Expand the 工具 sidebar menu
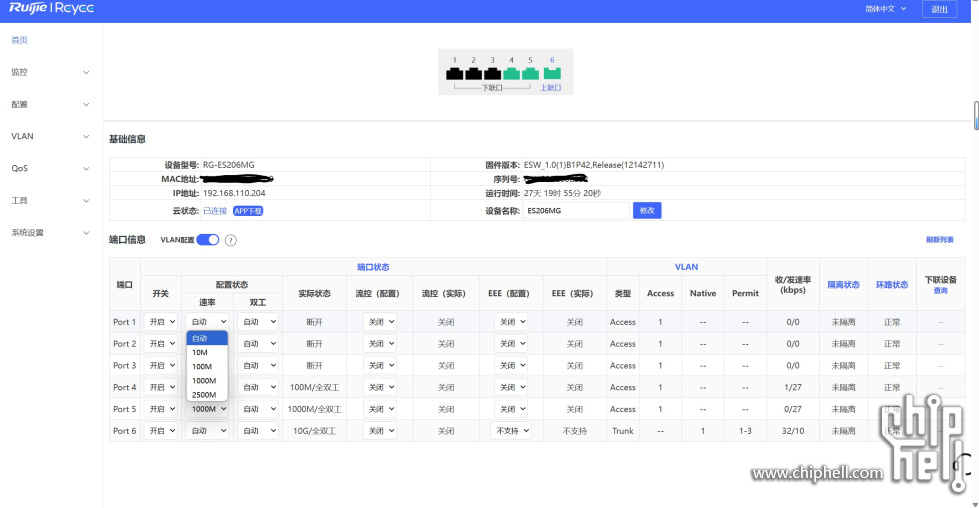Screen dimensions: 979x508 click(51, 200)
